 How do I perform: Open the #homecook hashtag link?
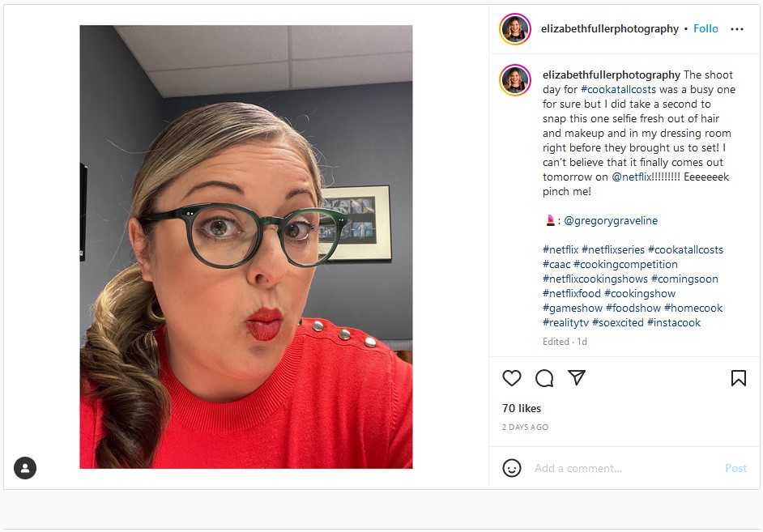[x=693, y=309]
